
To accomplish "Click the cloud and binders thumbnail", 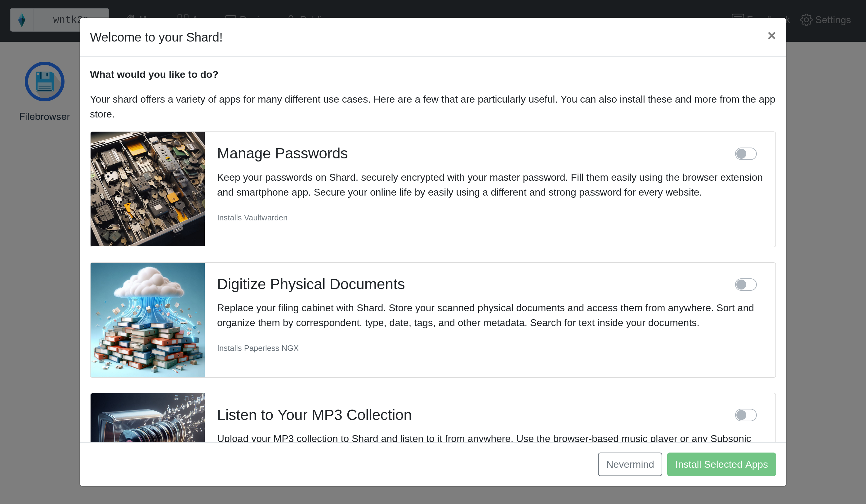I will pyautogui.click(x=147, y=320).
